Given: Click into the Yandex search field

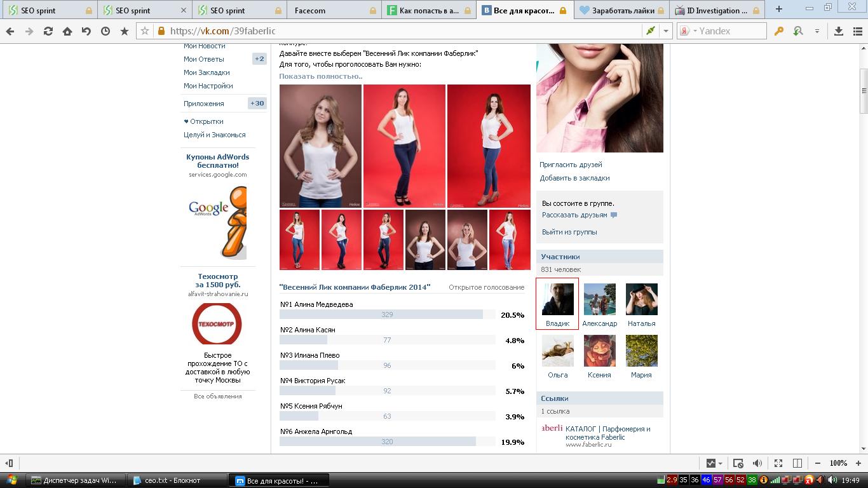Looking at the screenshot, I should [731, 30].
